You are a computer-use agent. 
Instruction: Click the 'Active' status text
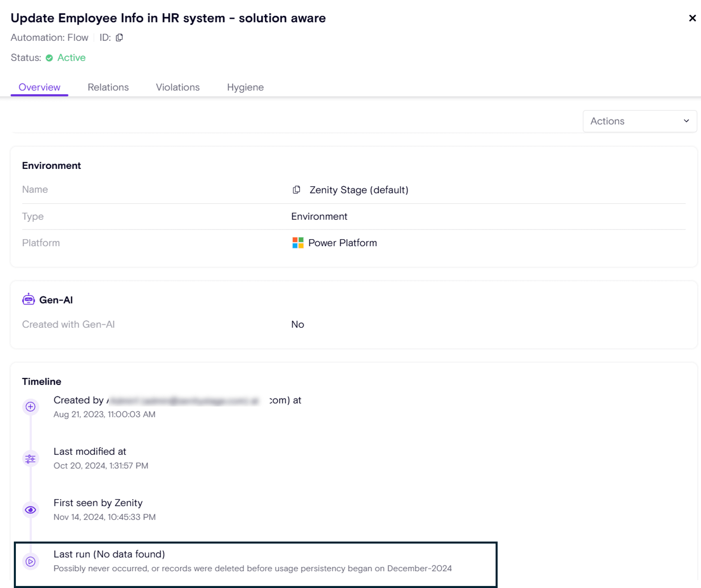pyautogui.click(x=72, y=58)
